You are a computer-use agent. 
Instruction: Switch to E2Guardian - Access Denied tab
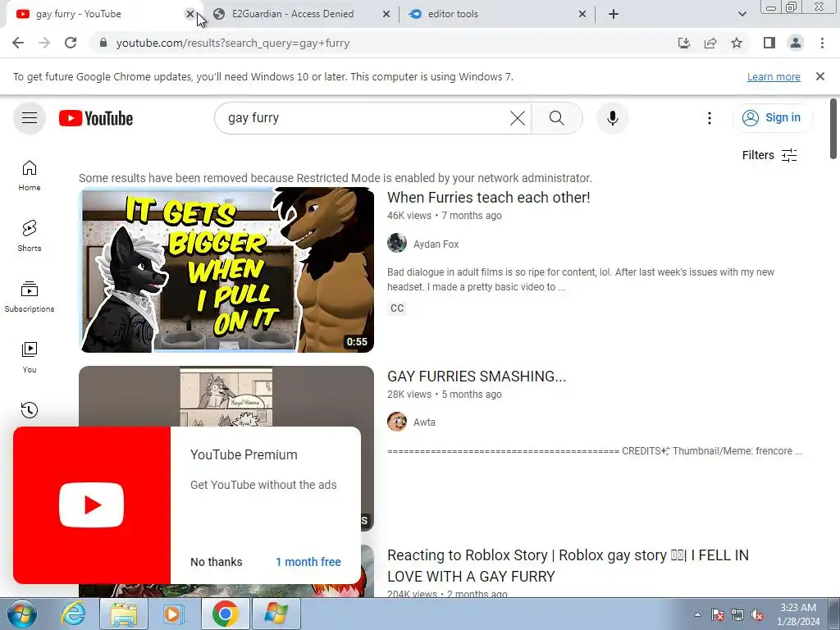(x=293, y=14)
